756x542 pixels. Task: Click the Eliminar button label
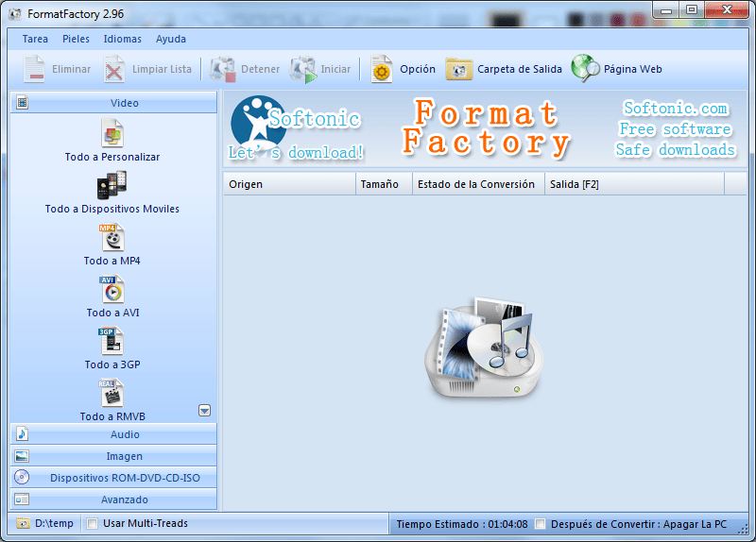tap(72, 69)
